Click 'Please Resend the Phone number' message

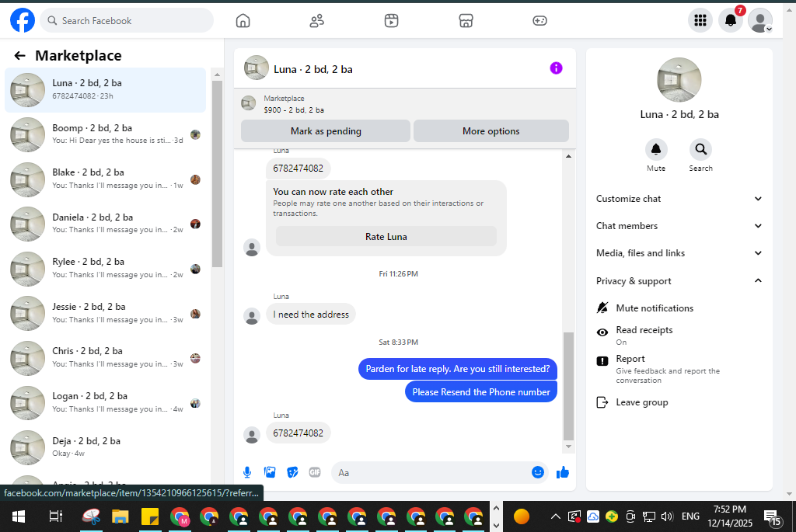click(480, 391)
